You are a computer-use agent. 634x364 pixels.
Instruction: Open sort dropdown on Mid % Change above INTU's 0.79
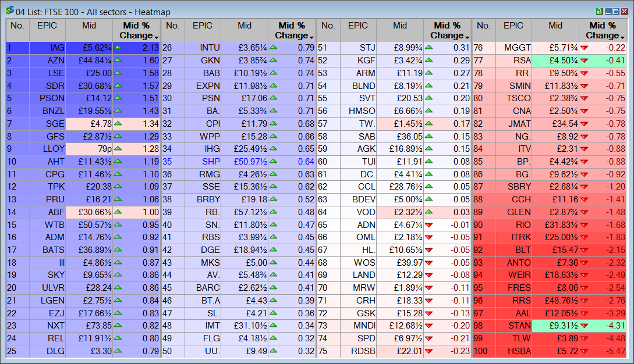point(311,37)
